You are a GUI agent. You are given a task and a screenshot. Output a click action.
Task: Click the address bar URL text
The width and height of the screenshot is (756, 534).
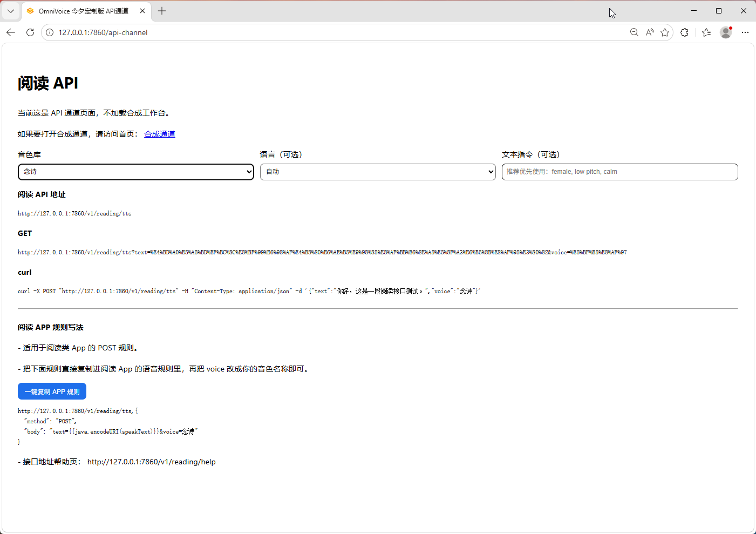tap(103, 32)
